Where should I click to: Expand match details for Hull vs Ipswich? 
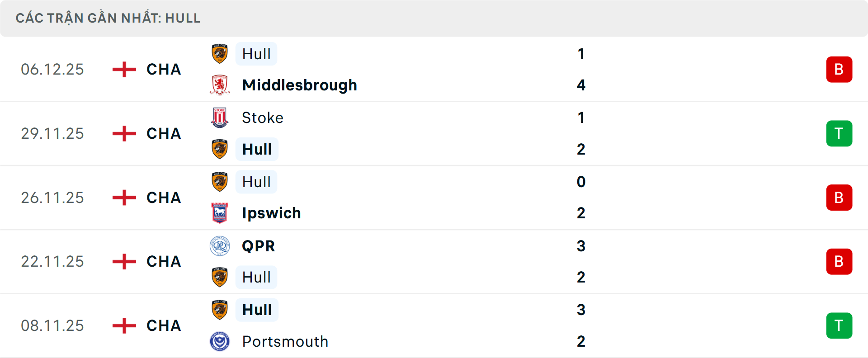click(434, 198)
